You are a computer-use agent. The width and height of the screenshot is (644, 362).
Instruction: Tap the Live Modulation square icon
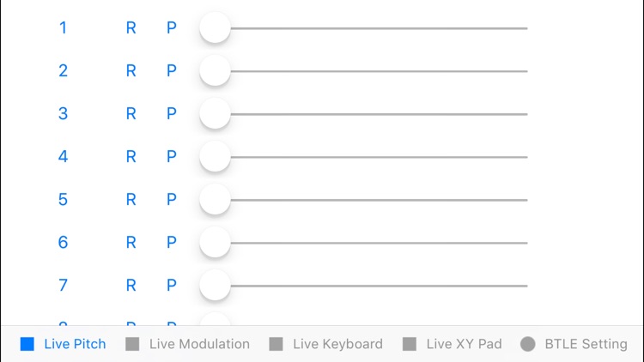132,344
